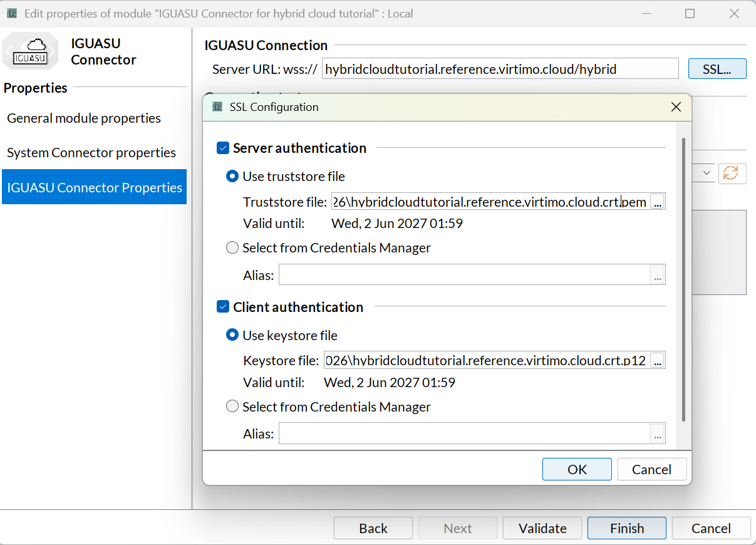Click the keystore 'Wed, 2 Jun 2027 01:59' date
Image resolution: width=756 pixels, height=545 pixels.
tap(390, 383)
